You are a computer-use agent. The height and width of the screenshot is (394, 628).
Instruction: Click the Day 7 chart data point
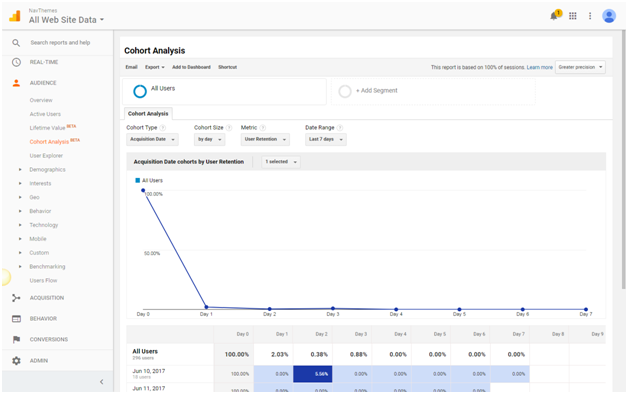pyautogui.click(x=586, y=310)
